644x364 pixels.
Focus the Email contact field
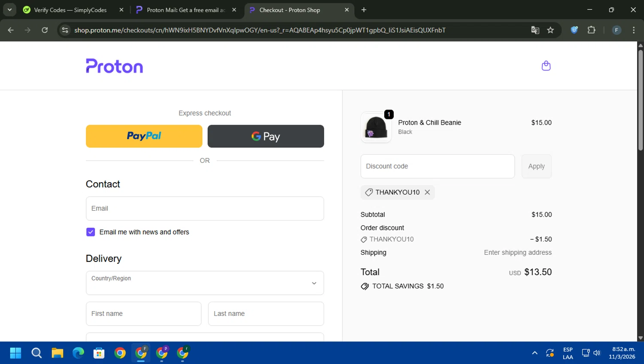click(205, 208)
